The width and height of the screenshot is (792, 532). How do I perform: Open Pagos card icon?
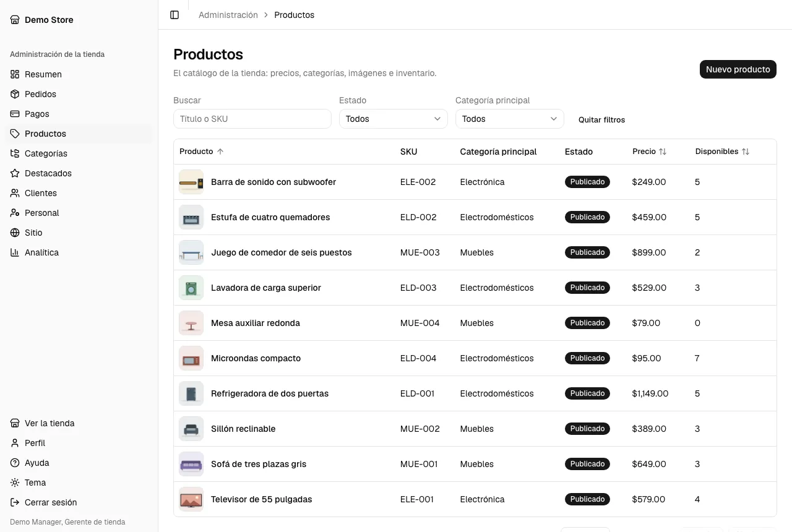coord(15,114)
